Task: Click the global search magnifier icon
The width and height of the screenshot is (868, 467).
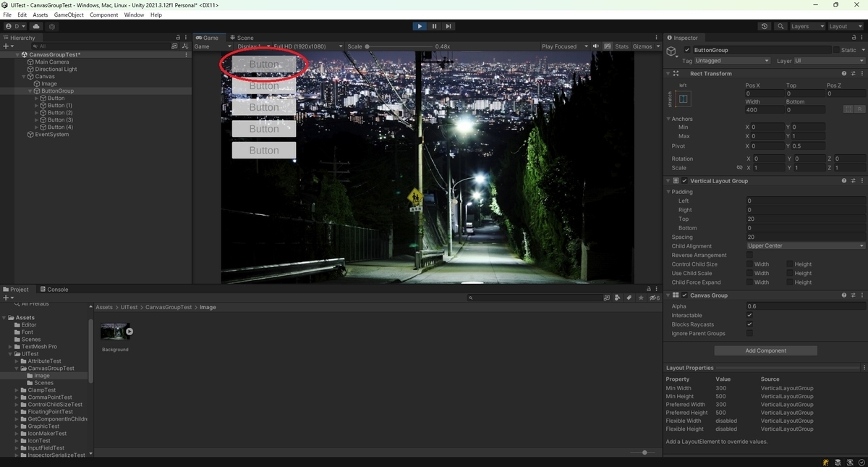Action: pos(780,26)
